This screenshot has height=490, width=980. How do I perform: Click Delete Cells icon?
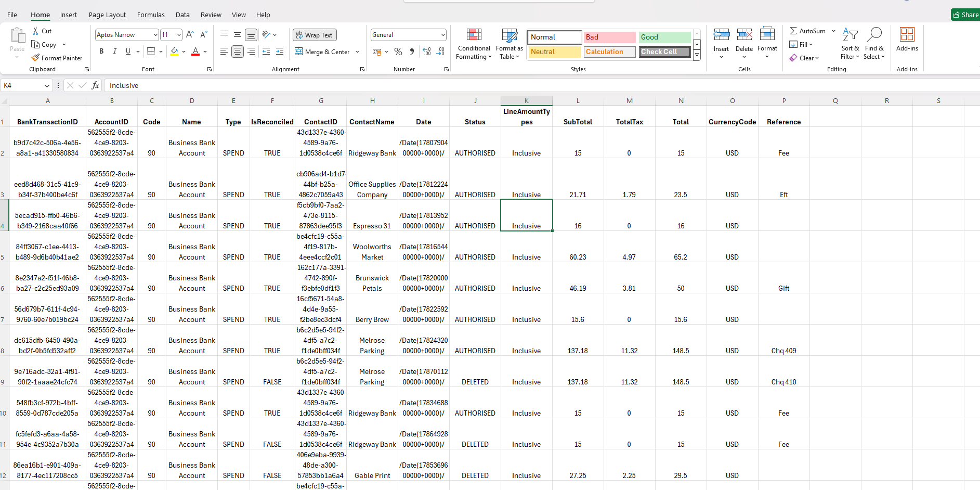pyautogui.click(x=744, y=35)
